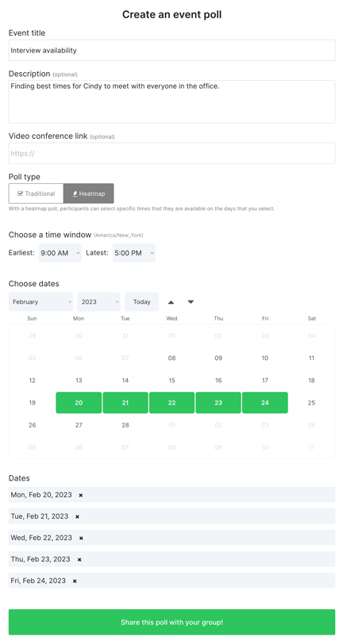343x644 pixels.
Task: Click into the Video conference link field
Action: 172,153
